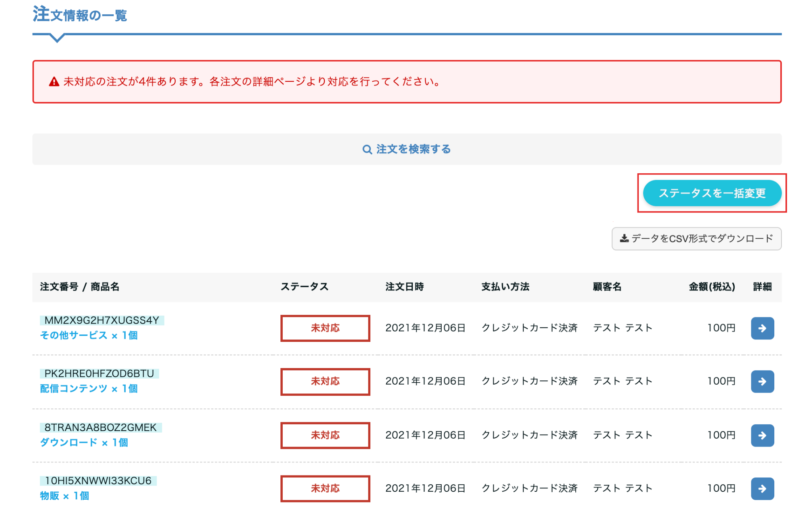Open details arrow for order 10HI5XNWWI33KCU6
The height and width of the screenshot is (512, 812).
[762, 488]
